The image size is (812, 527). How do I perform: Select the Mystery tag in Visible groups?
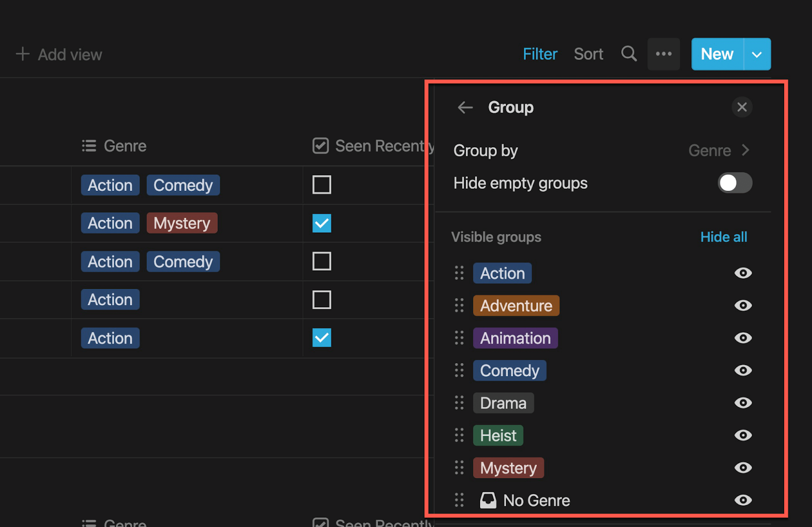pyautogui.click(x=509, y=468)
